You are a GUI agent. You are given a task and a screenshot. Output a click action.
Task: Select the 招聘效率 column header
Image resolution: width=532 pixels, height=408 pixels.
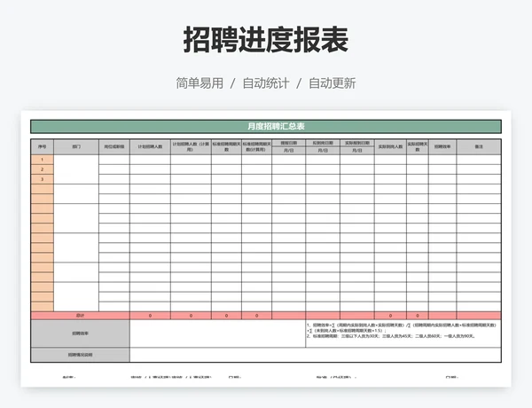[442, 147]
